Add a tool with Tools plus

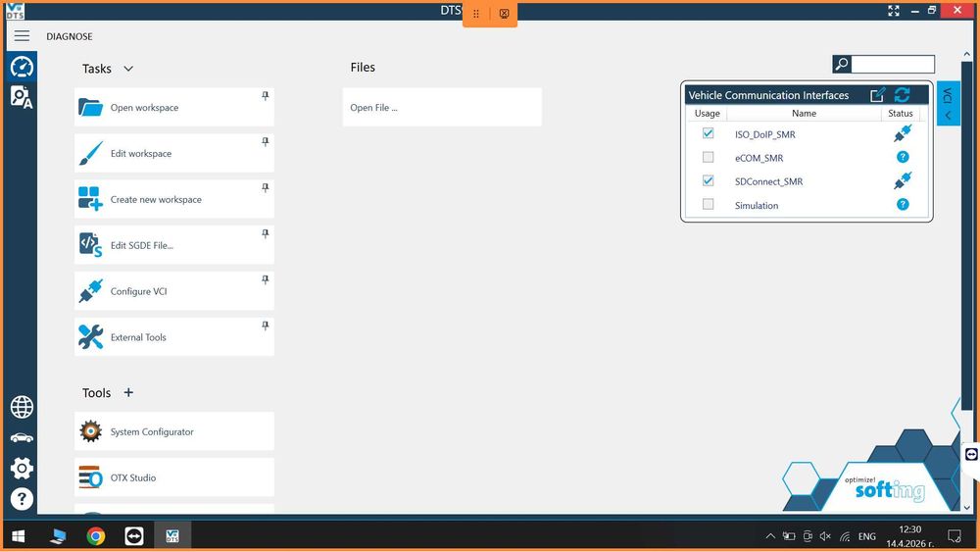128,392
